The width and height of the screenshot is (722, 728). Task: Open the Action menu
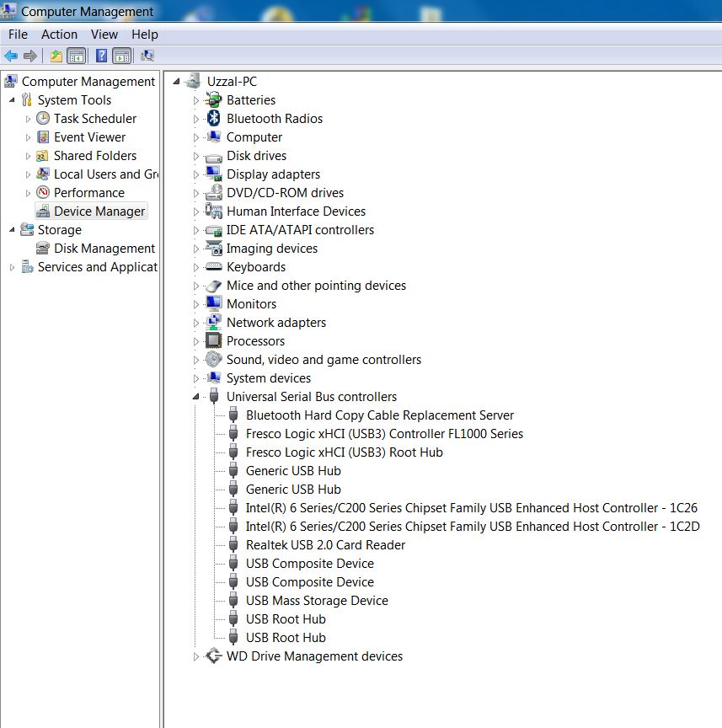[60, 35]
